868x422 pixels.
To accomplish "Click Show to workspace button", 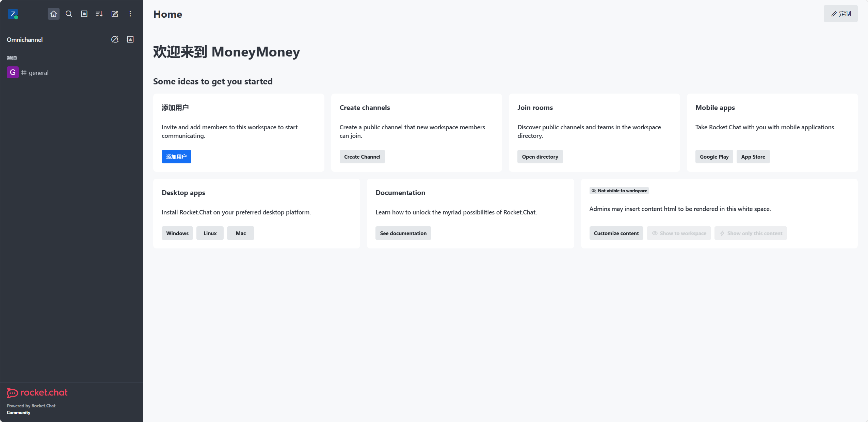I will [x=679, y=233].
